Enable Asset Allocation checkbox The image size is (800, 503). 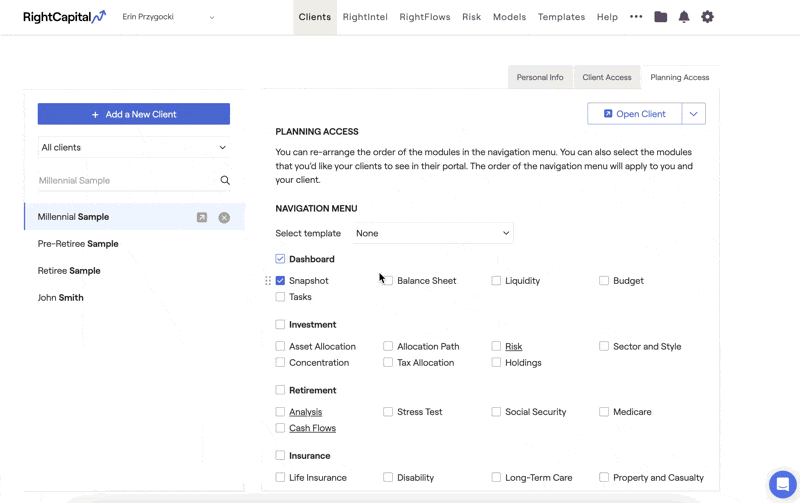click(280, 346)
